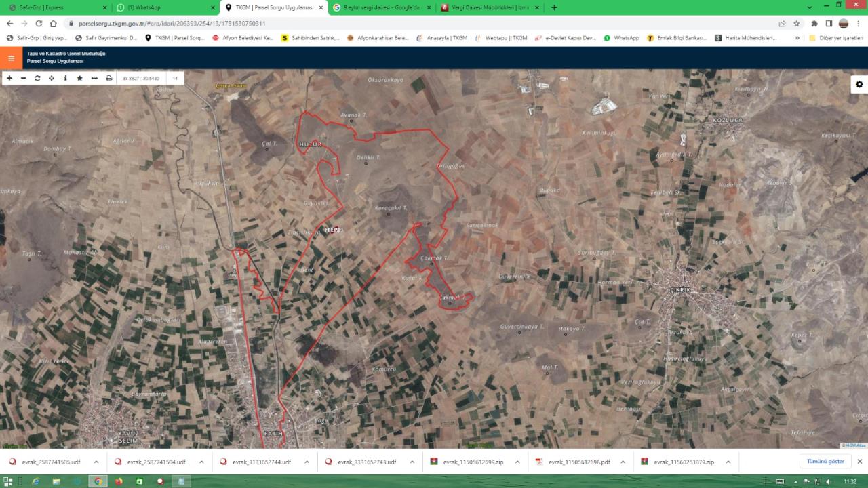Open TKGM | Parsel Sorg... bookmark
Viewport: 868px width, 488px height.
point(175,38)
